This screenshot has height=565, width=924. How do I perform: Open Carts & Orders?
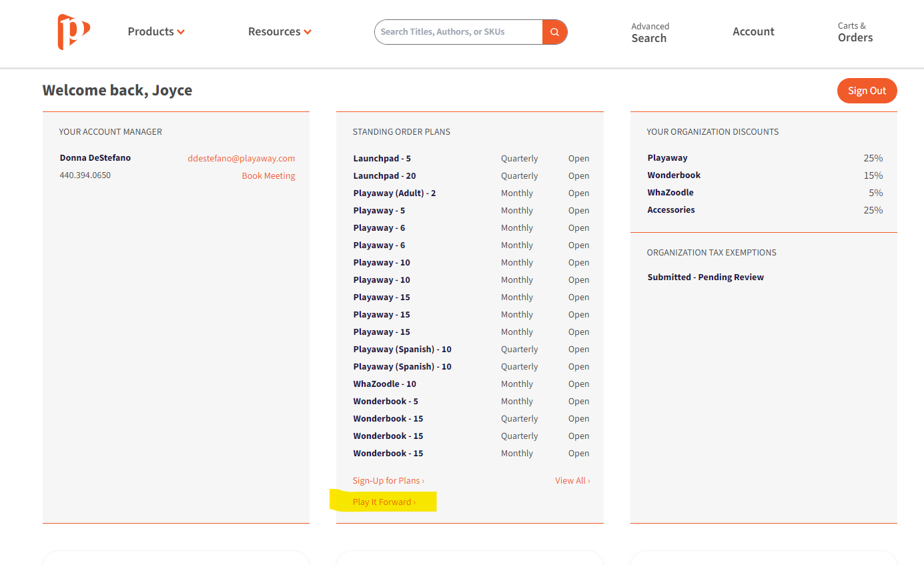coord(855,32)
